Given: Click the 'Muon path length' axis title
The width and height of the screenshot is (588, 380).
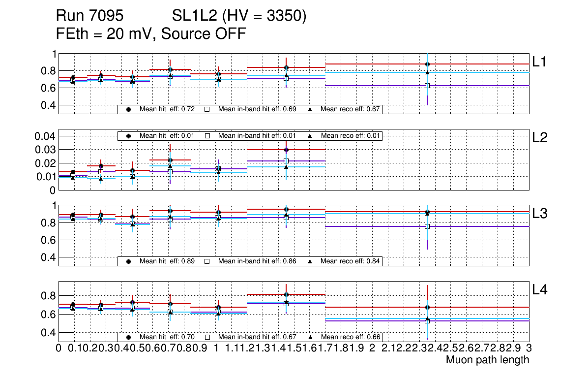Looking at the screenshot, I should [x=487, y=360].
